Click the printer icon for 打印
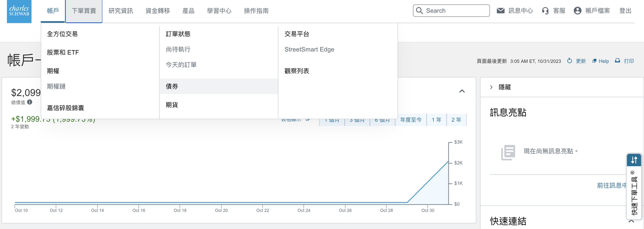 tap(618, 61)
